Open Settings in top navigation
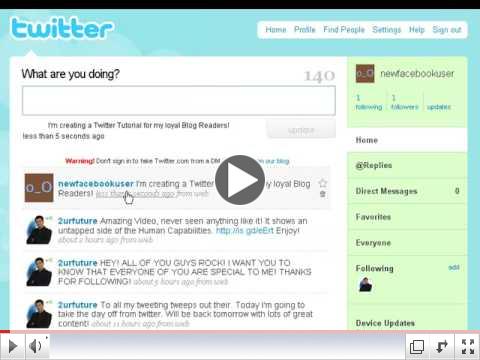The width and height of the screenshot is (480, 360). (387, 30)
